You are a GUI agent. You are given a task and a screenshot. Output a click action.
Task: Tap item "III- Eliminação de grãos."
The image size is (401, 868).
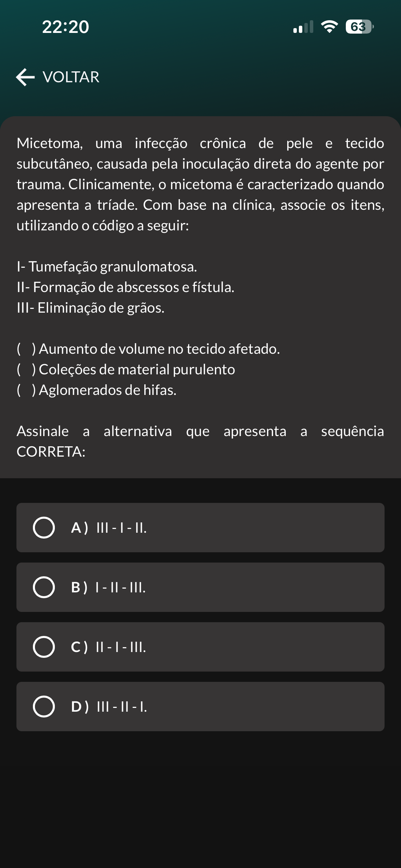90,308
